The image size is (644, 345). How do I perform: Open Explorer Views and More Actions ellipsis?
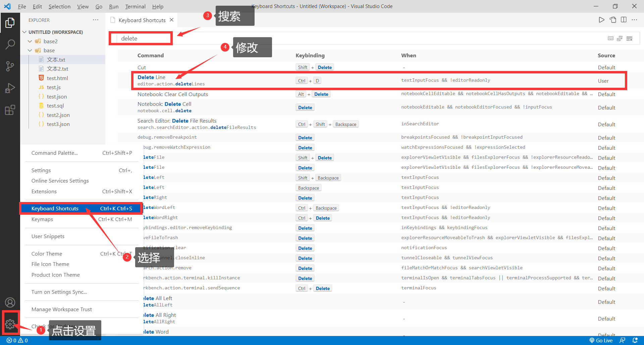96,20
